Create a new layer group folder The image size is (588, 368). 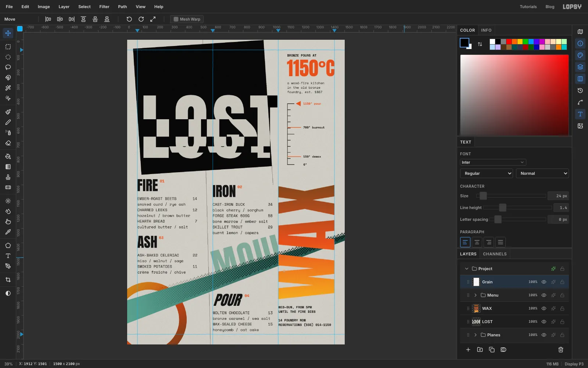coord(480,350)
